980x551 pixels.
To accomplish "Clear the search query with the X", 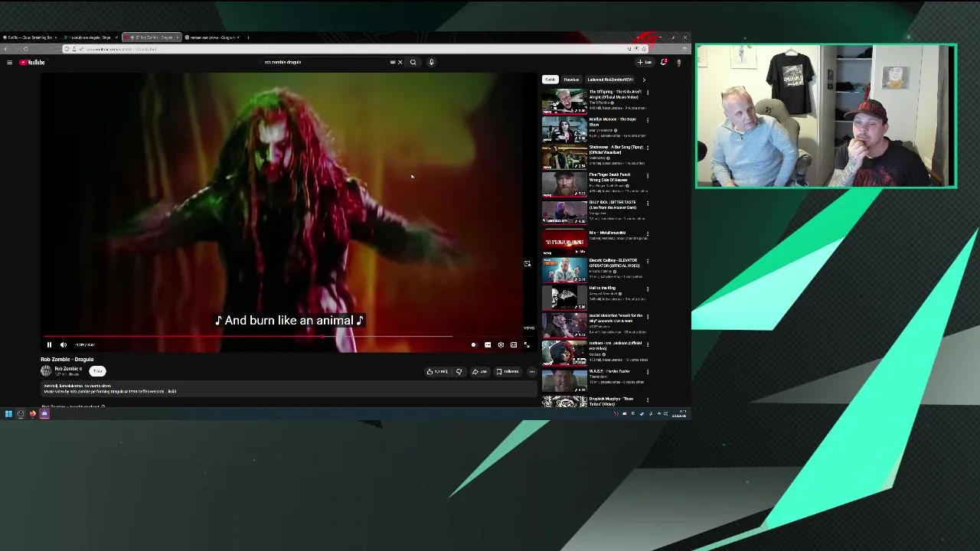I will pyautogui.click(x=400, y=62).
